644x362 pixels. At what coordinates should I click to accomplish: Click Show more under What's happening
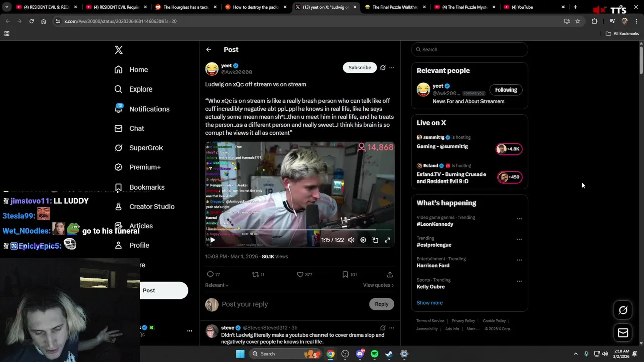[x=430, y=303]
